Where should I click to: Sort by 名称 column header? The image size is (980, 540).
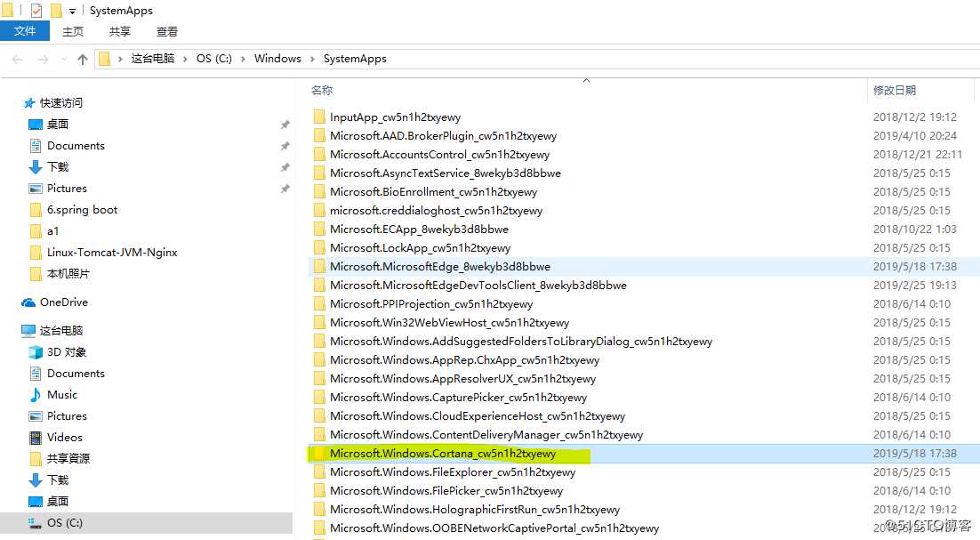(x=322, y=90)
